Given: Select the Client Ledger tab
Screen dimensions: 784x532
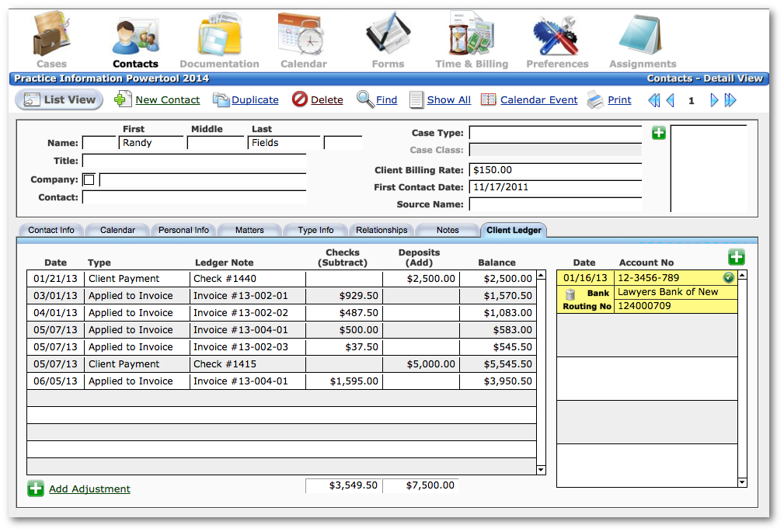Looking at the screenshot, I should (x=514, y=230).
